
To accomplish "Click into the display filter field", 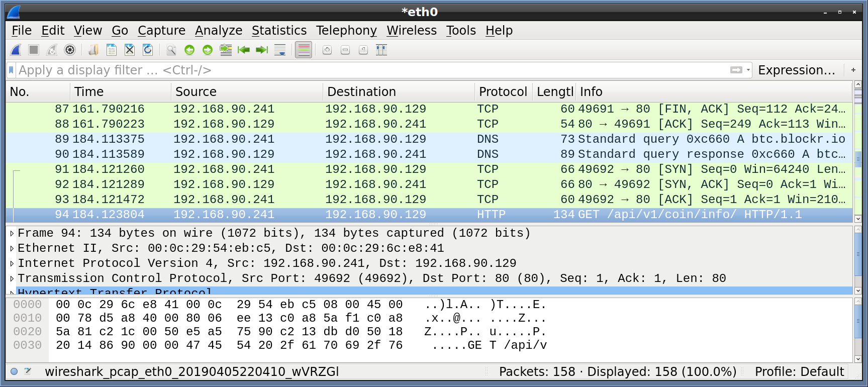I will [372, 70].
